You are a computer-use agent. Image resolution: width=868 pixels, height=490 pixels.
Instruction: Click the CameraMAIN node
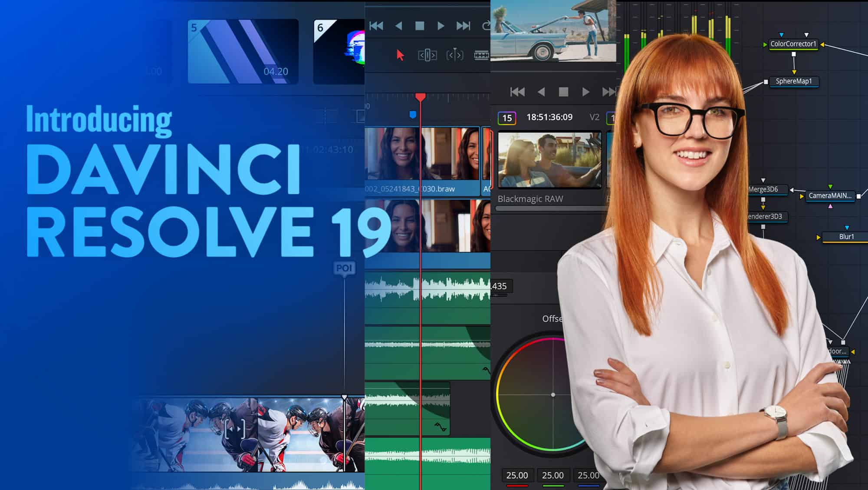830,195
